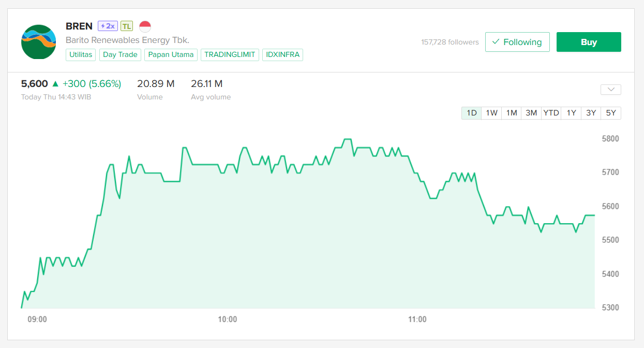The image size is (644, 348).
Task: Show the 1Y chart period
Action: tap(571, 113)
